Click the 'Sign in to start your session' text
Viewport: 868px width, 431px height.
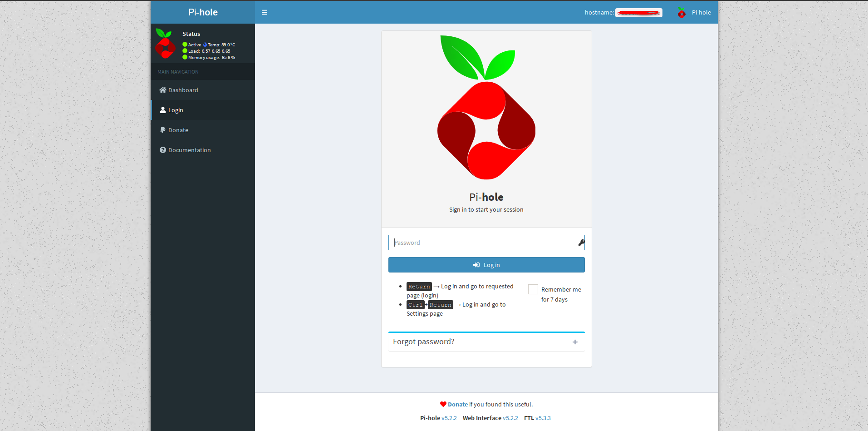(x=486, y=209)
